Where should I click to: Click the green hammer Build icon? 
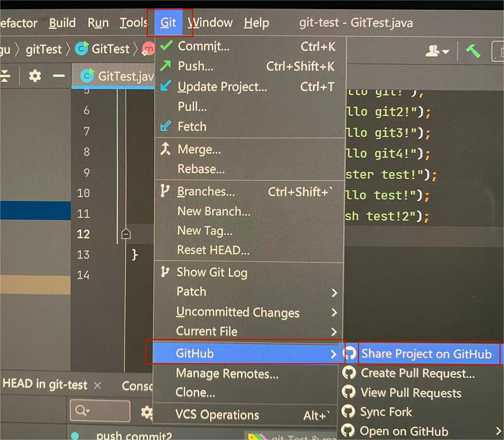click(473, 51)
